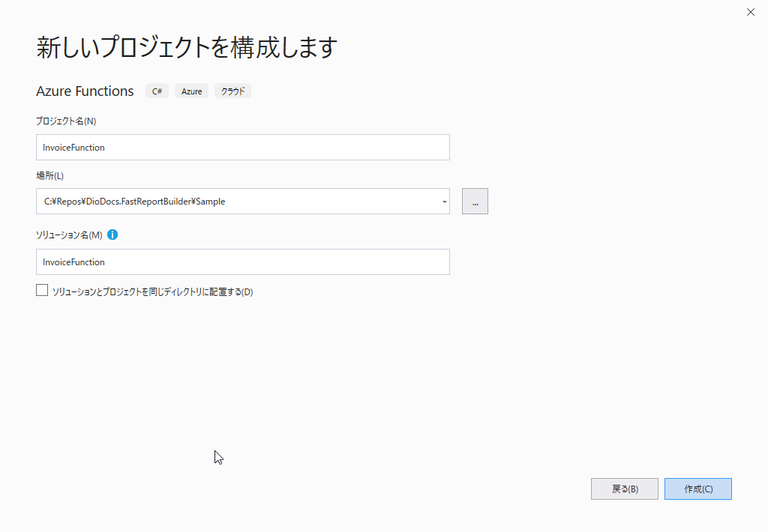This screenshot has height=532, width=768.
Task: Open the location browse button
Action: coord(475,201)
